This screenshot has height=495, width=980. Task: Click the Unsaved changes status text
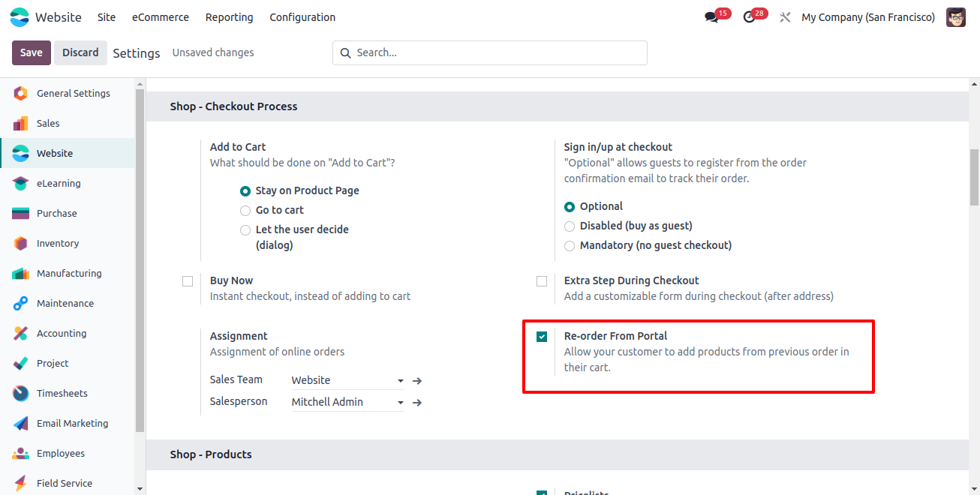[x=213, y=52]
